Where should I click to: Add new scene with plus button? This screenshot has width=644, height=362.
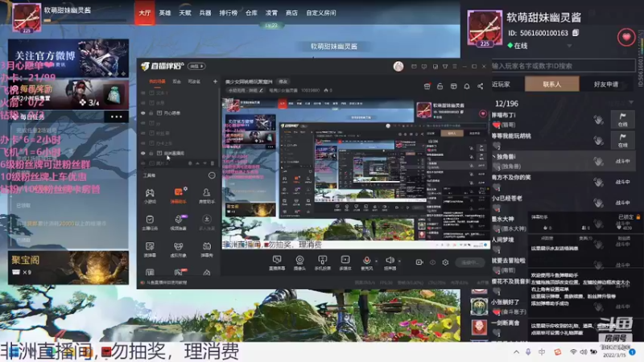point(215,81)
